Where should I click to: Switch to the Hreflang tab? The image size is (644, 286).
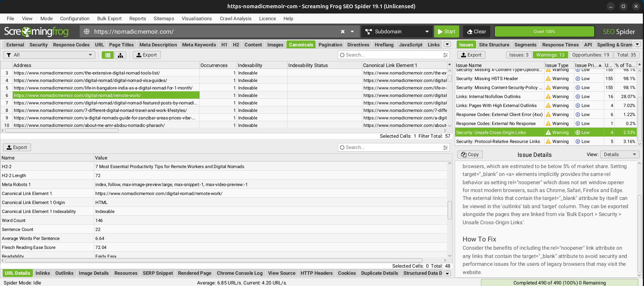click(384, 45)
